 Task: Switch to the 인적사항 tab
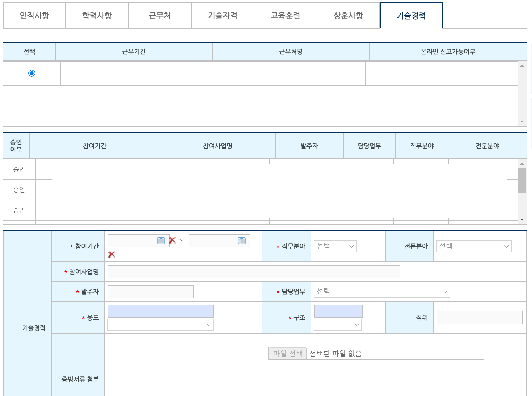click(x=35, y=15)
